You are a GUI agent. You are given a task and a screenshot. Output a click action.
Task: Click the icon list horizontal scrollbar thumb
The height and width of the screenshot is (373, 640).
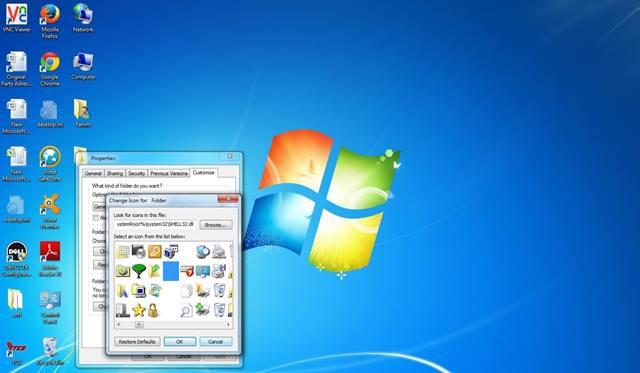tap(139, 325)
